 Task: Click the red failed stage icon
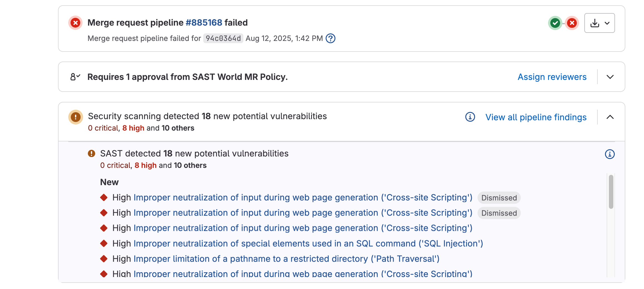(x=572, y=23)
